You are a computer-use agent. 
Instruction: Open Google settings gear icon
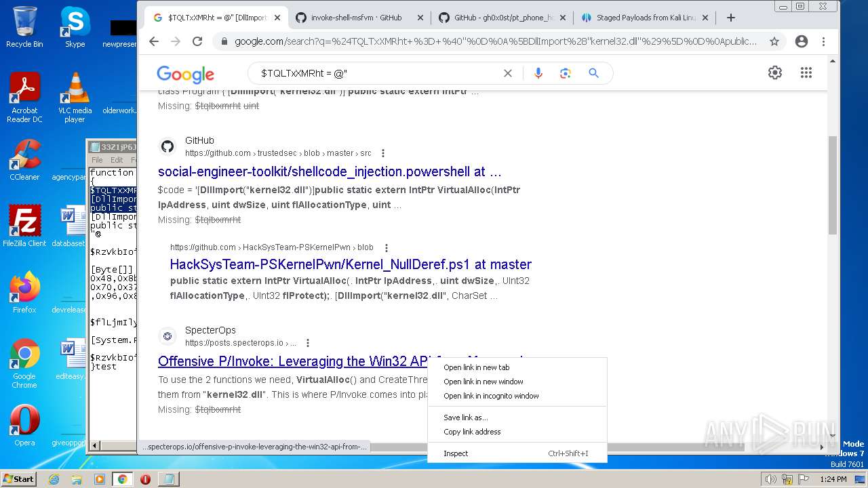pos(775,73)
